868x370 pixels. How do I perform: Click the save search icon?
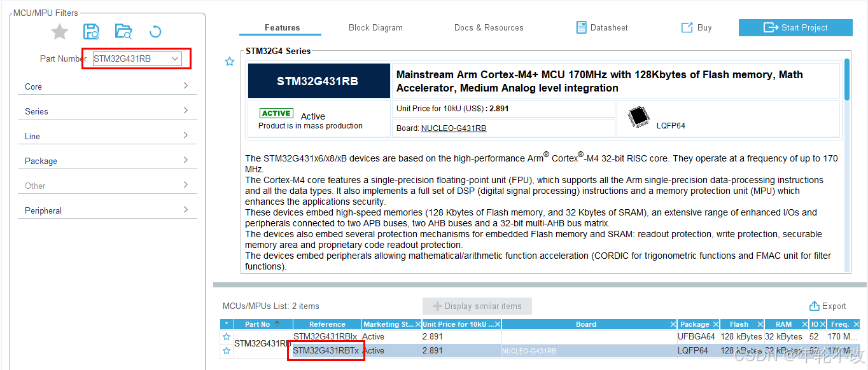tap(91, 31)
